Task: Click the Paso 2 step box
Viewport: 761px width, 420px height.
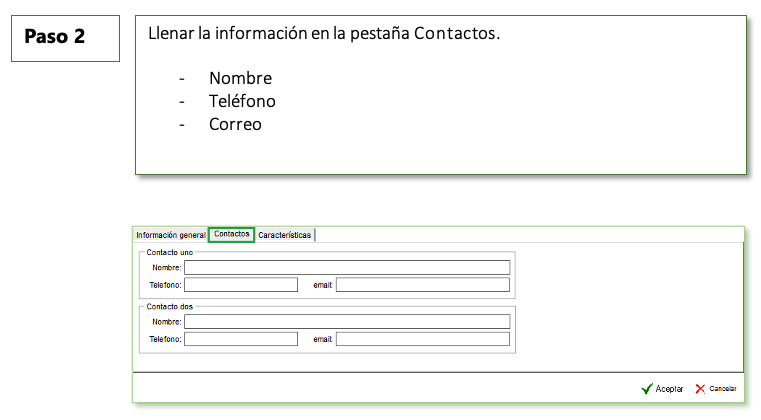Action: point(65,38)
